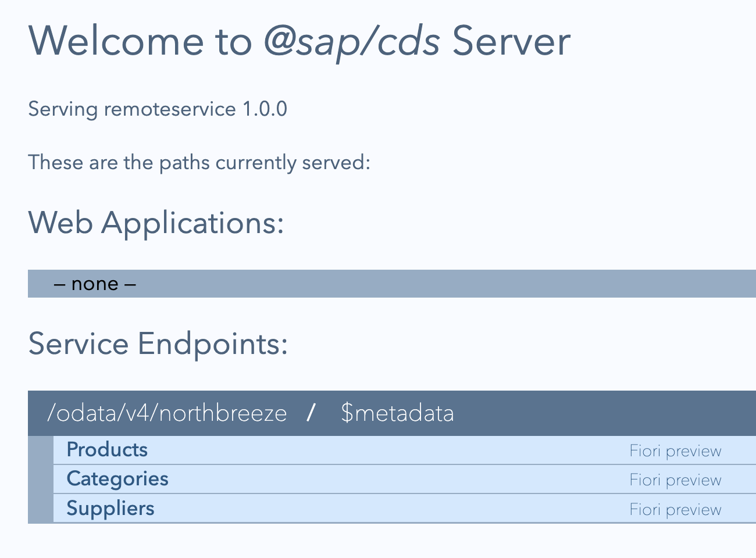Launch Fiori preview for Categories
This screenshot has width=756, height=558.
coord(675,480)
